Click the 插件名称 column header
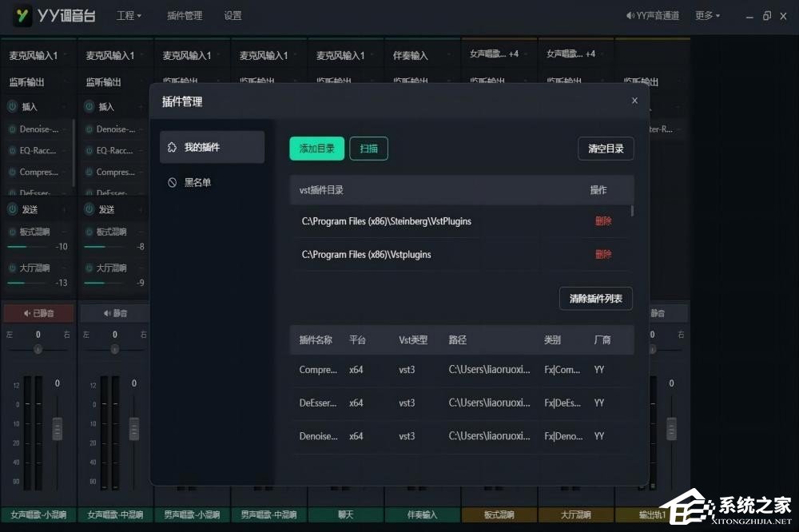799x532 pixels. (316, 340)
